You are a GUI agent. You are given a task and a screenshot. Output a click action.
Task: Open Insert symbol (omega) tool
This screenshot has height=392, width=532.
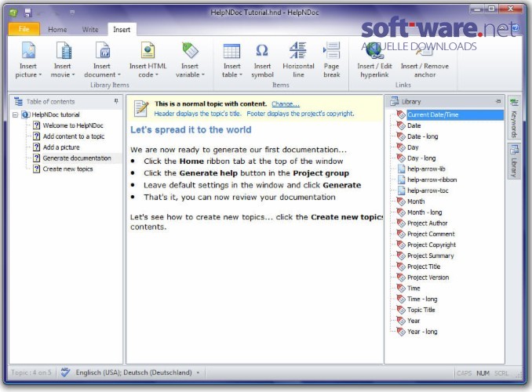tap(262, 60)
